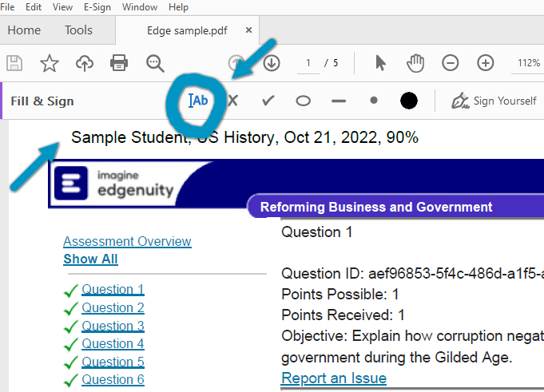
Task: Select the checkmark stamp tool
Action: pyautogui.click(x=268, y=101)
